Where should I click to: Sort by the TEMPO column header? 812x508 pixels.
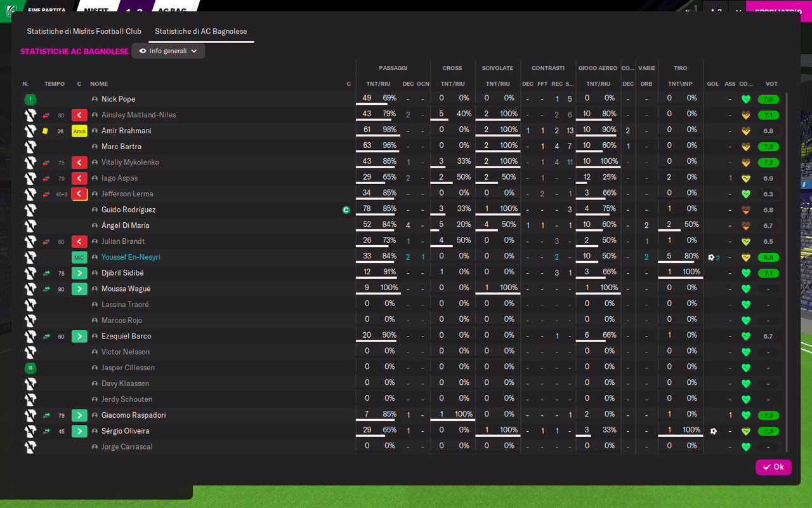55,84
